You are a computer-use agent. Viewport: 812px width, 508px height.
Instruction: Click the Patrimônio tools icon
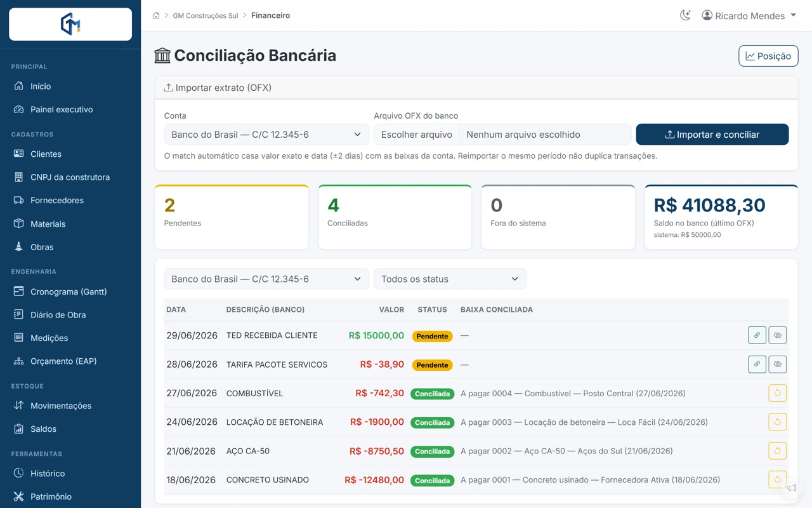coord(18,497)
